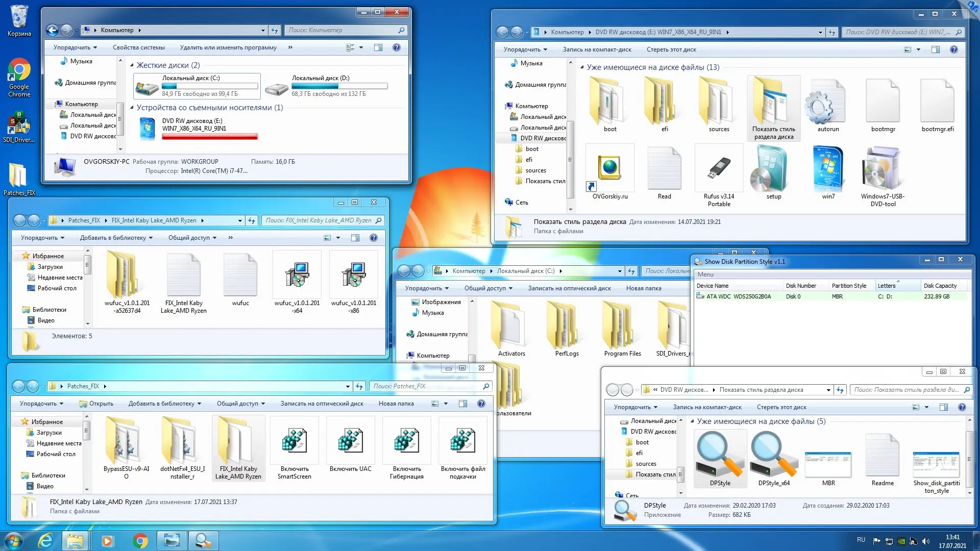Select the wufuc_v1.0.1-x64 installer
Image resolution: width=980 pixels, height=551 pixels.
pos(297,275)
